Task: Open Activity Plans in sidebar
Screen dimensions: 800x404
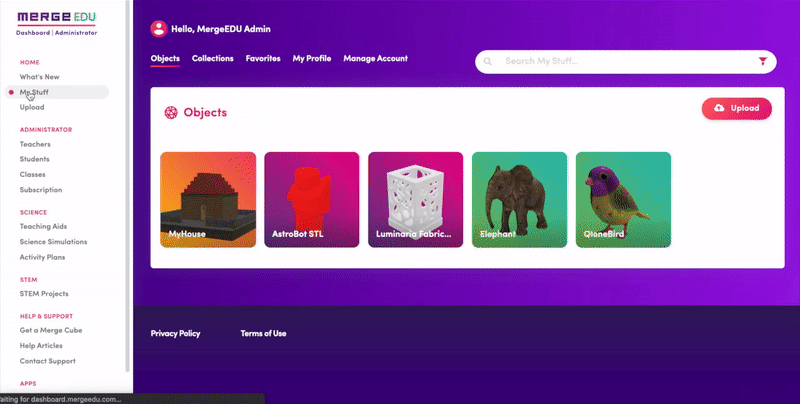Action: [42, 257]
